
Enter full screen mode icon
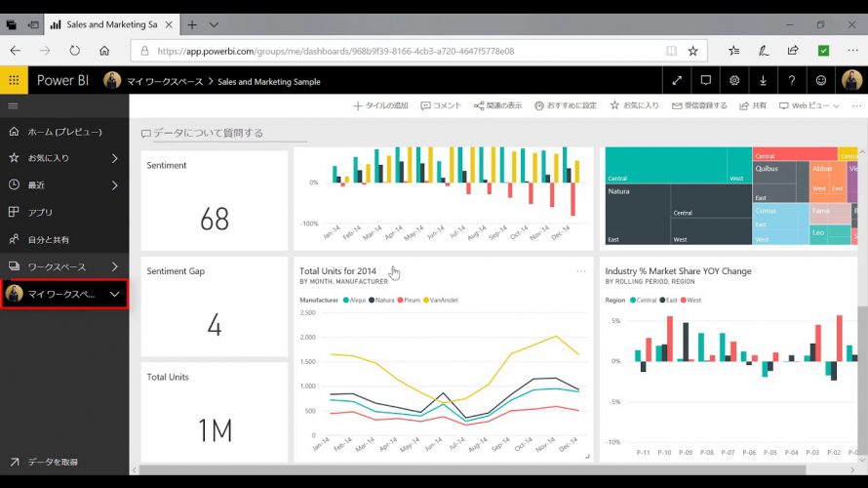coord(677,80)
